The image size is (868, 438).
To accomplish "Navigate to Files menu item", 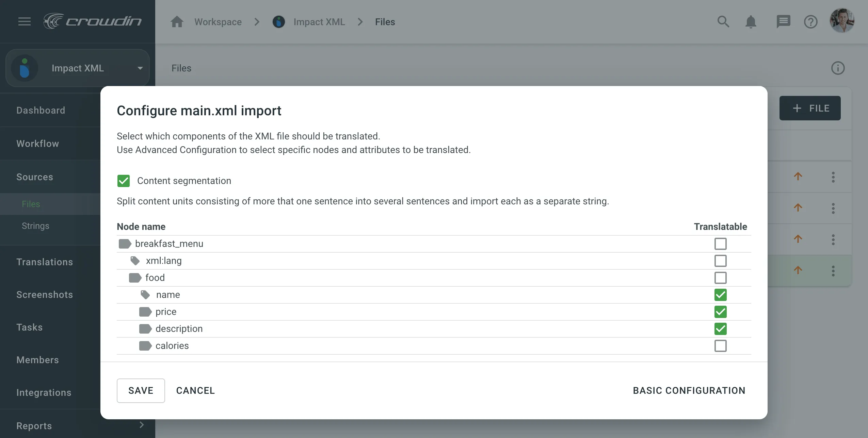I will coord(31,203).
